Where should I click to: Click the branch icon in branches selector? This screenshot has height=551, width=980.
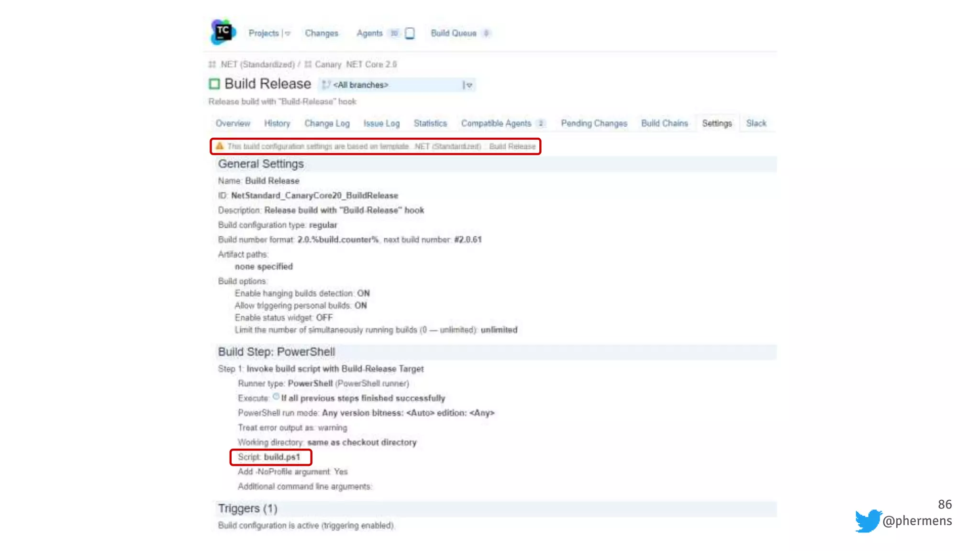[x=326, y=85]
